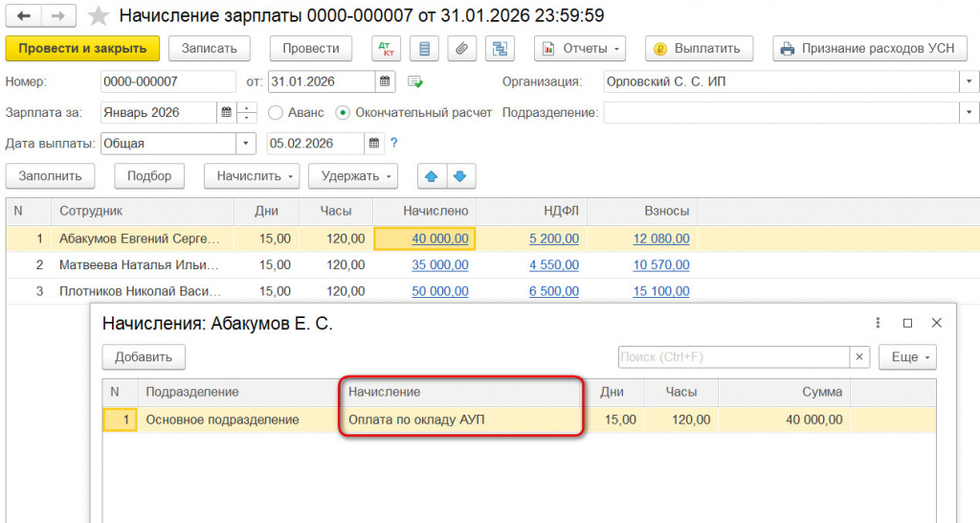This screenshot has height=523, width=980.
Task: Open Взносы amount 10 570,00 link
Action: click(x=661, y=264)
